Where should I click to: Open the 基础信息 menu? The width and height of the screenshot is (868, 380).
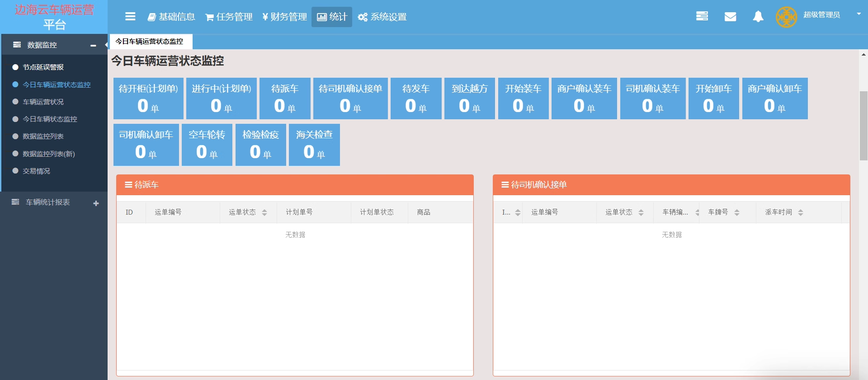[x=171, y=17]
